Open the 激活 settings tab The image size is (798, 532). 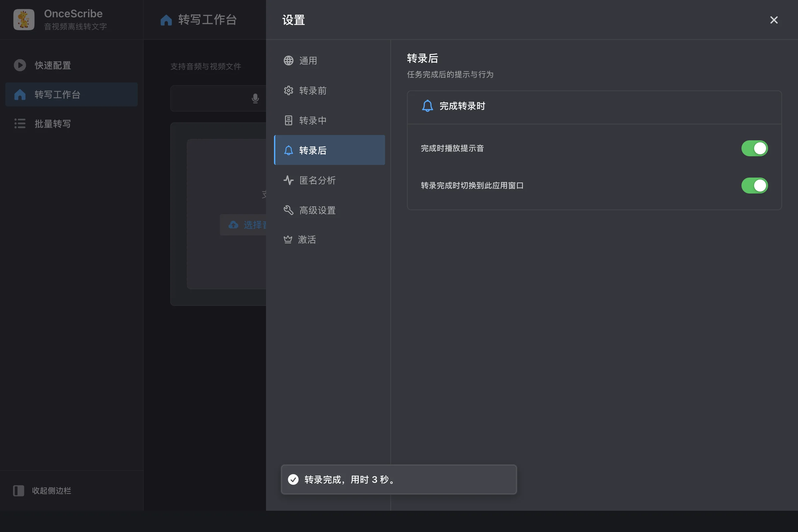click(x=330, y=239)
